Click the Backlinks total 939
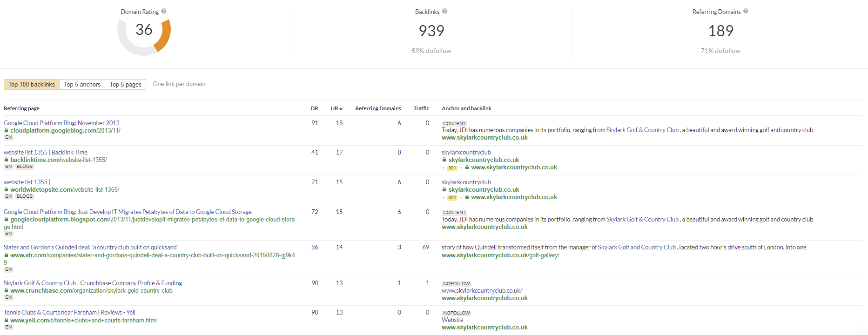Image resolution: width=868 pixels, height=335 pixels. tap(431, 31)
